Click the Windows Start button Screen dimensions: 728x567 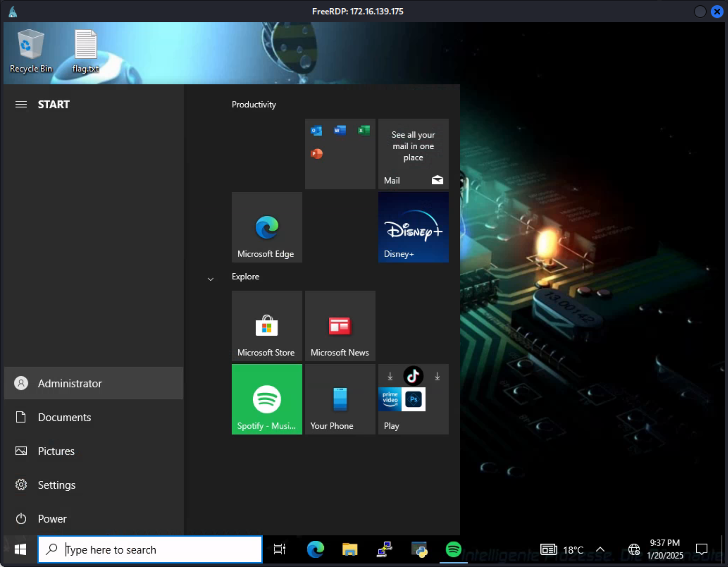[20, 550]
